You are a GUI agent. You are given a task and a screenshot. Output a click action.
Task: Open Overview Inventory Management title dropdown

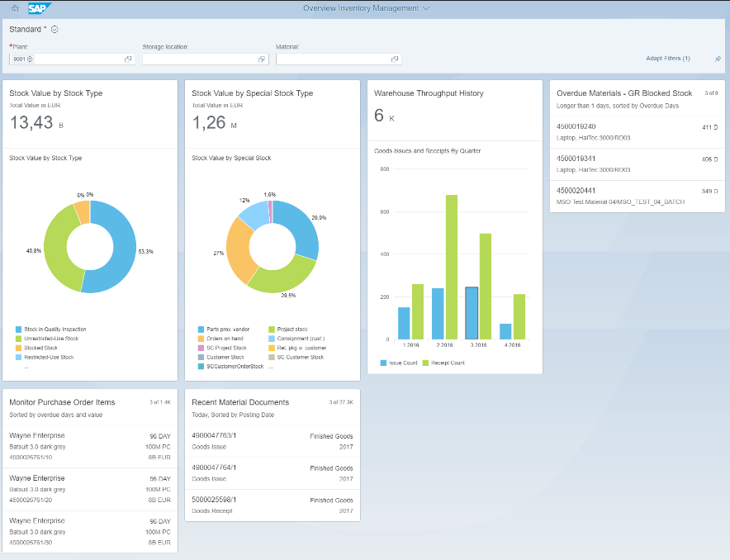coord(366,8)
